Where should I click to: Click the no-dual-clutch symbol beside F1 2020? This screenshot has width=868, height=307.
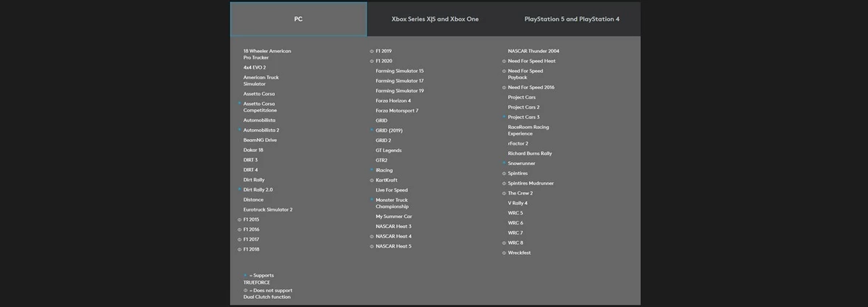372,62
